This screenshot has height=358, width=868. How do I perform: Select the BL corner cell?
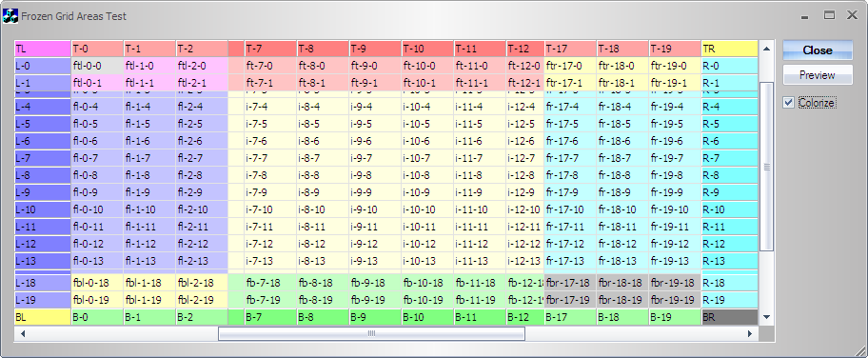point(43,318)
